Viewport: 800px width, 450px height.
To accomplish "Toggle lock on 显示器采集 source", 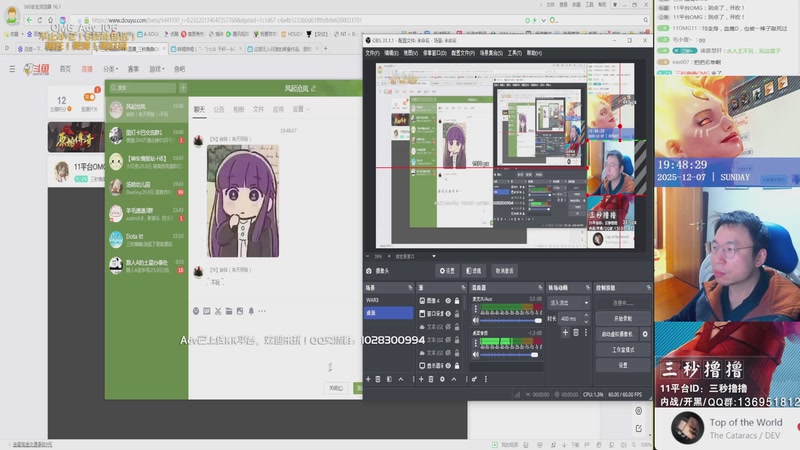I will point(457,366).
